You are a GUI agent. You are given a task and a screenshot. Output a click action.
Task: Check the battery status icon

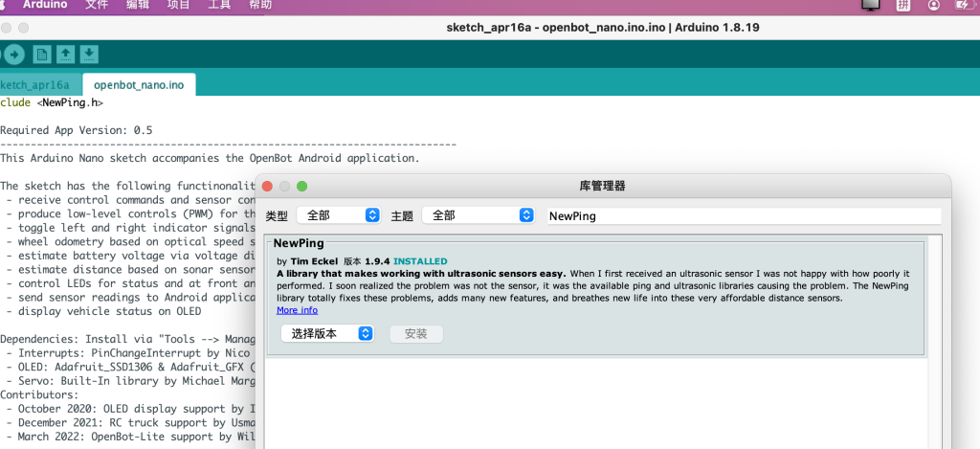964,5
